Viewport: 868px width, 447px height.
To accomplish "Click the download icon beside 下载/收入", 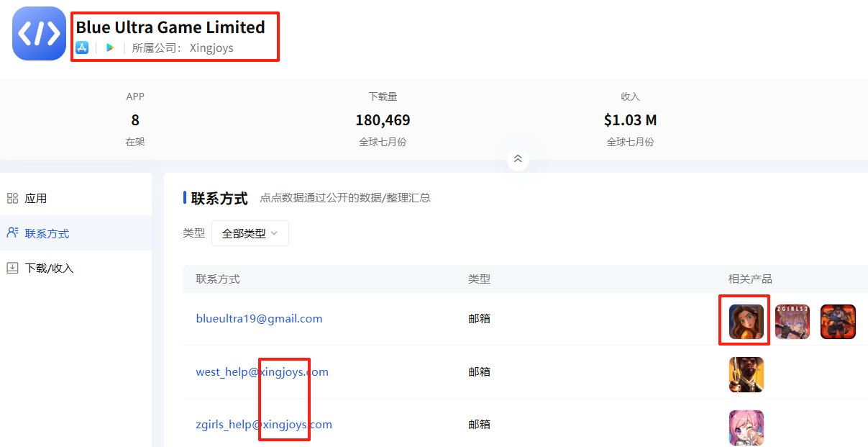I will click(12, 268).
